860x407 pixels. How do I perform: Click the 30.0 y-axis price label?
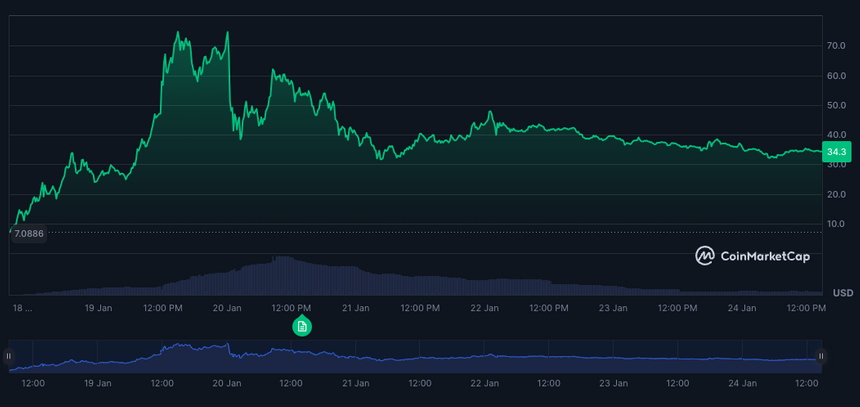[837, 165]
